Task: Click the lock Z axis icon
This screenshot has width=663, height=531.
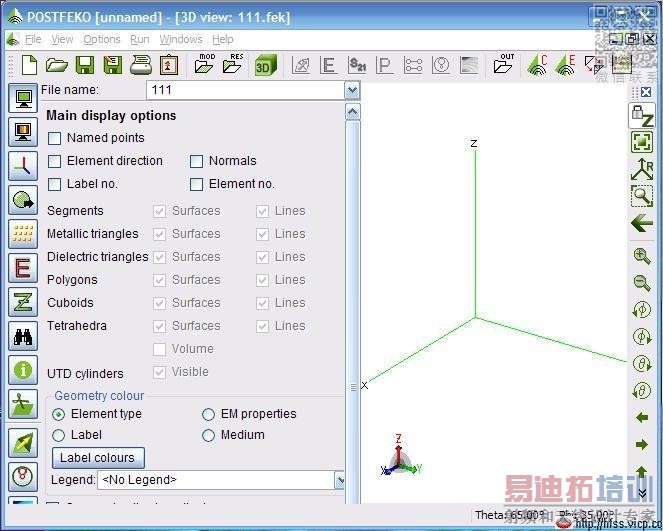Action: (642, 115)
